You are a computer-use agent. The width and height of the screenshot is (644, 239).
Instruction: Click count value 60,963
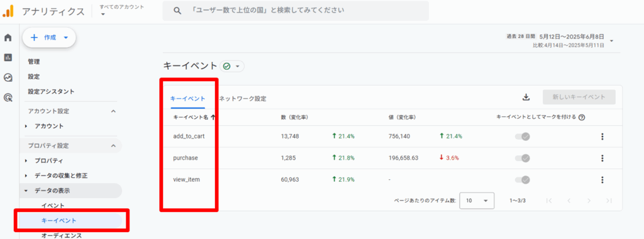click(291, 179)
